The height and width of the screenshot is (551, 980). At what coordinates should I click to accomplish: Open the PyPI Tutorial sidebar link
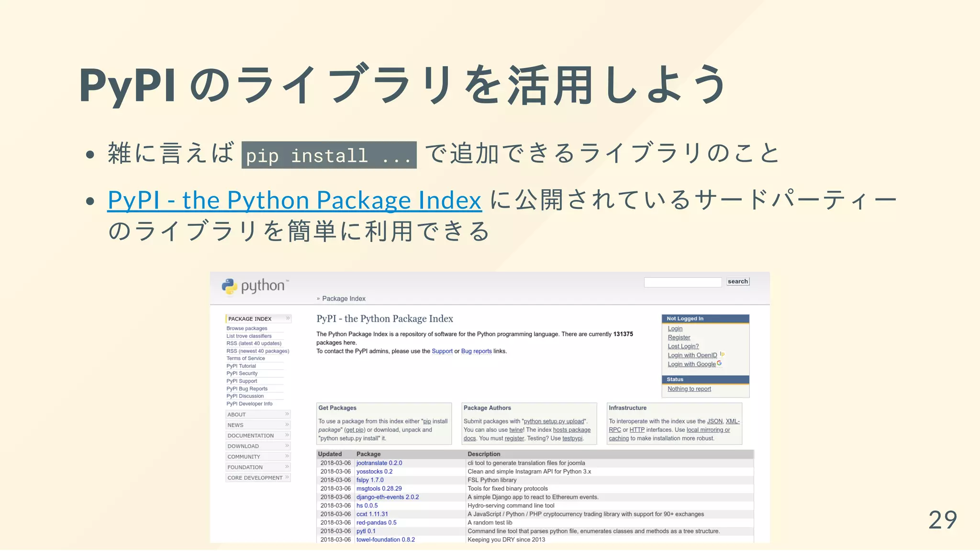[x=241, y=366]
